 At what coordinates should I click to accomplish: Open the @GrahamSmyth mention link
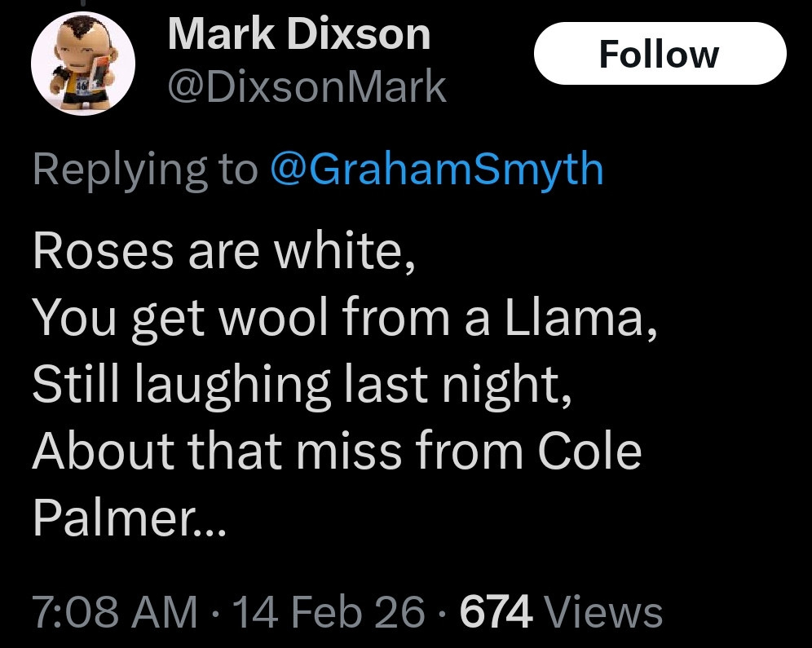(435, 169)
